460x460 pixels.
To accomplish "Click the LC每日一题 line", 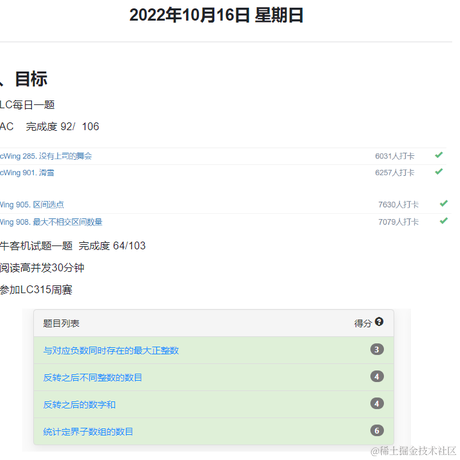I will click(x=27, y=105).
